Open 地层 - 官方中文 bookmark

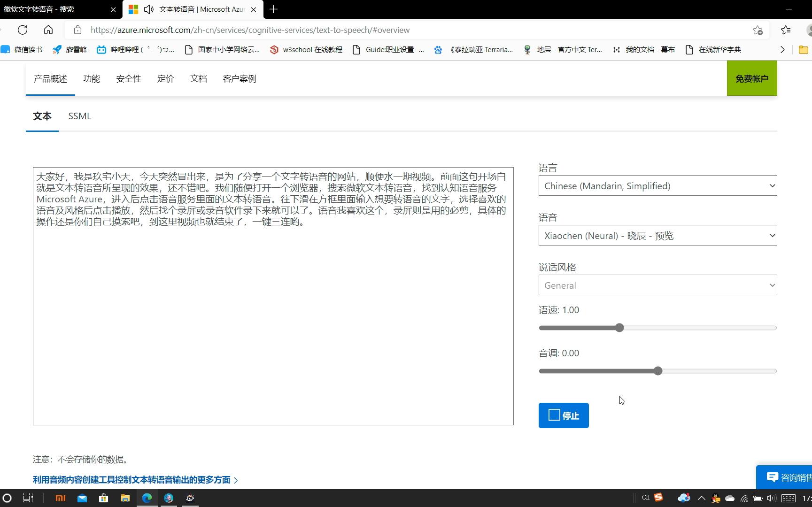(x=563, y=49)
